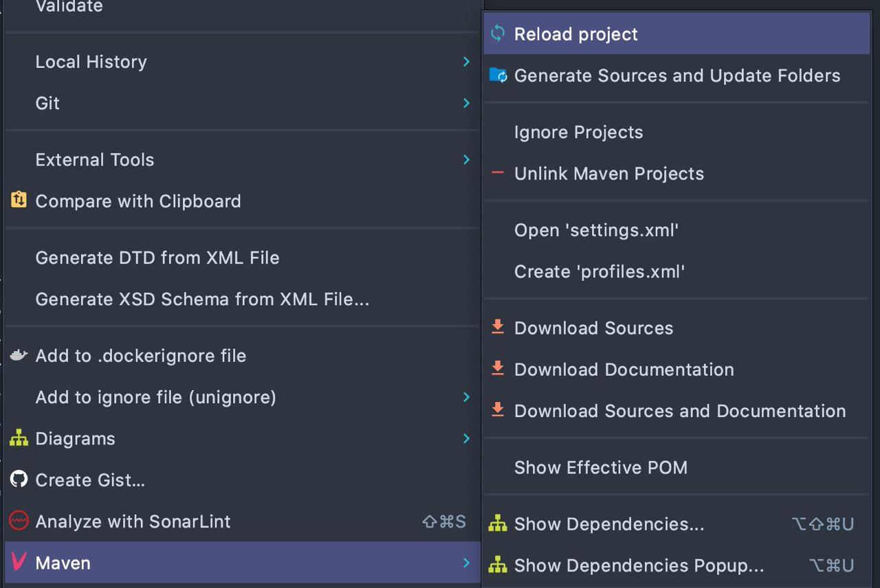Choose Generate DTD from XML File
The height and width of the screenshot is (588, 880).
243,258
